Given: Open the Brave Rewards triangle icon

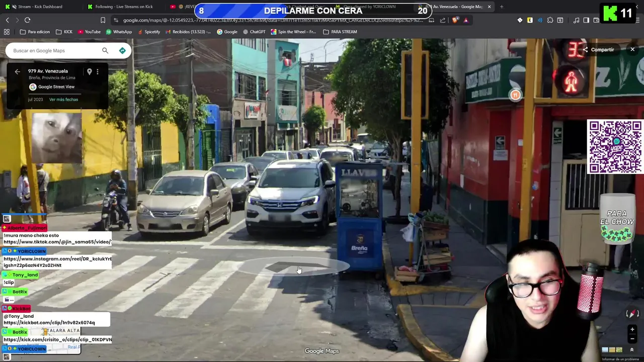Looking at the screenshot, I should point(466,20).
